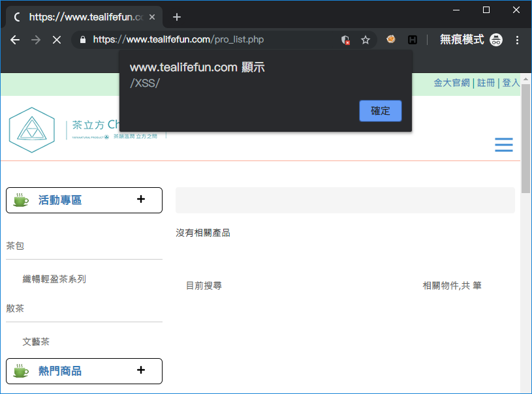Stop page loading with the X button
The height and width of the screenshot is (394, 532).
pos(57,40)
